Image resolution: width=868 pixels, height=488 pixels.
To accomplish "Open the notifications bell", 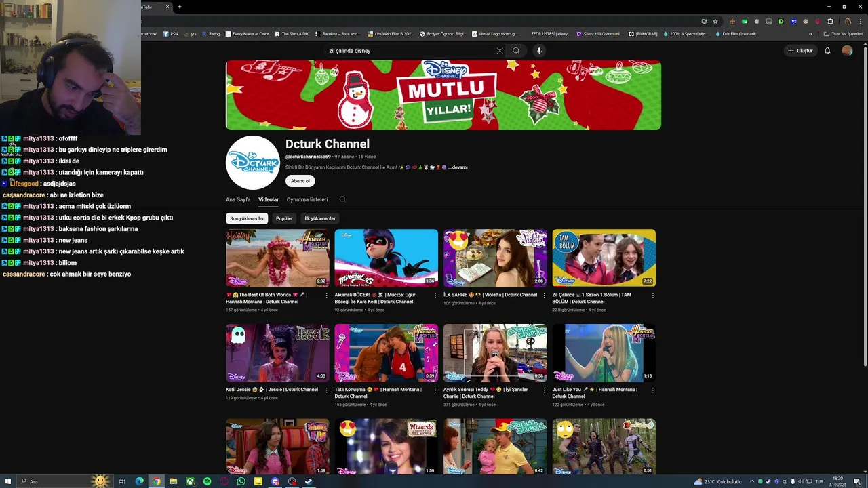I will click(827, 51).
